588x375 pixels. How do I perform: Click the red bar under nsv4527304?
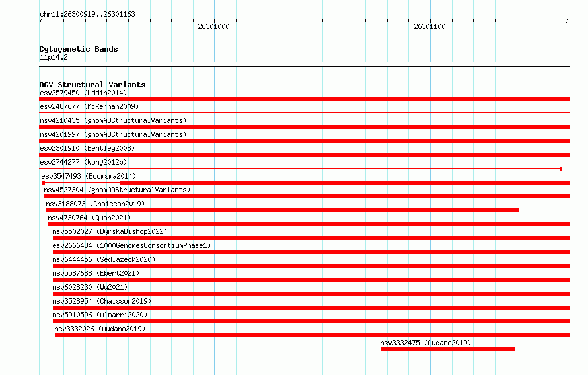[x=307, y=196]
